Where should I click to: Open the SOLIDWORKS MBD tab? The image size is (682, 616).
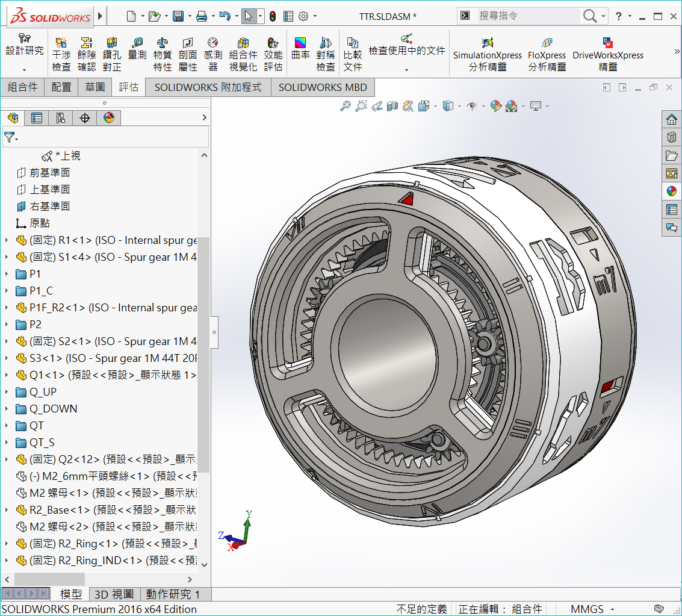coord(323,87)
